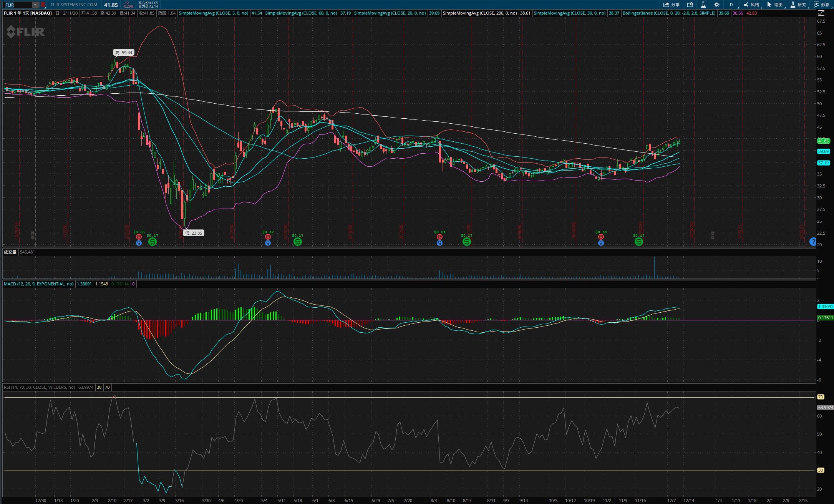
Task: Click the May green $0.17 dividend icon
Action: 298,242
